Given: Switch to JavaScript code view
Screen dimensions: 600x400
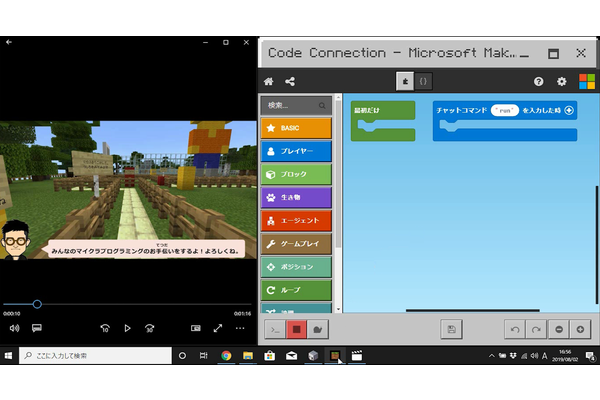Looking at the screenshot, I should pyautogui.click(x=423, y=81).
